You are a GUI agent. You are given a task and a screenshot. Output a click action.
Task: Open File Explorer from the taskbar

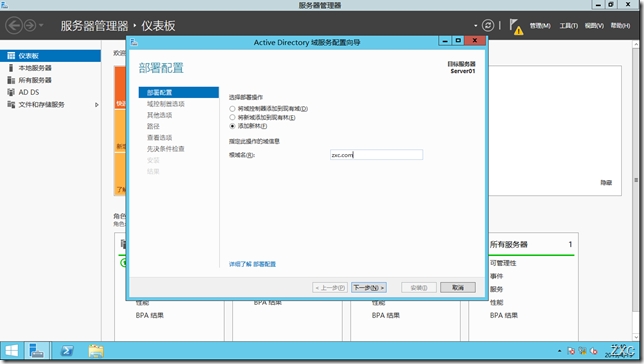[x=96, y=351]
